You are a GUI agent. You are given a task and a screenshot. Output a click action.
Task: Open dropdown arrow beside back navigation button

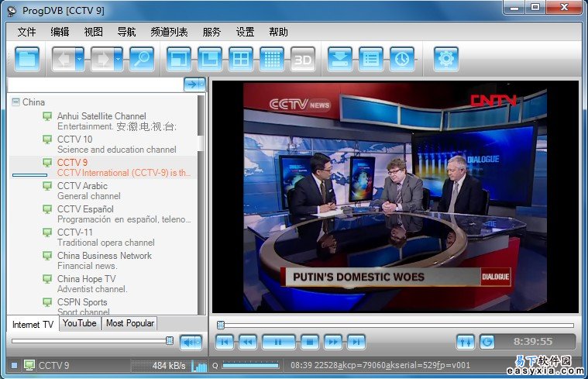click(79, 59)
